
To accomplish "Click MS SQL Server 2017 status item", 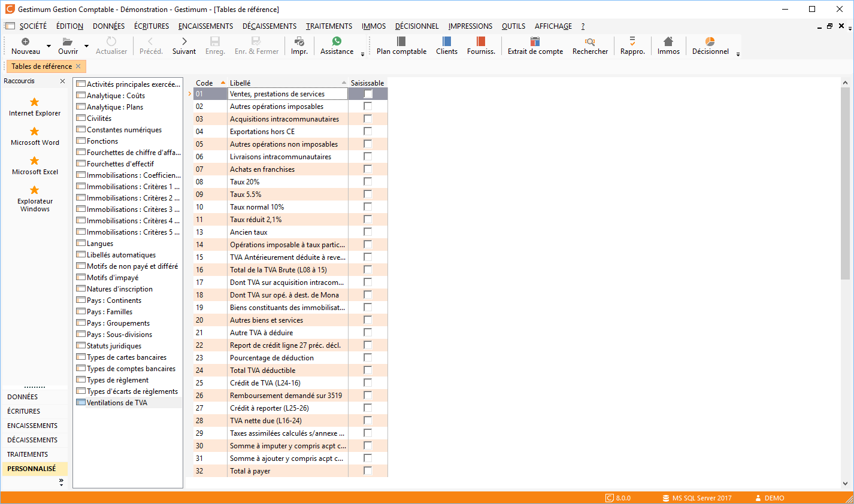I will pyautogui.click(x=697, y=498).
